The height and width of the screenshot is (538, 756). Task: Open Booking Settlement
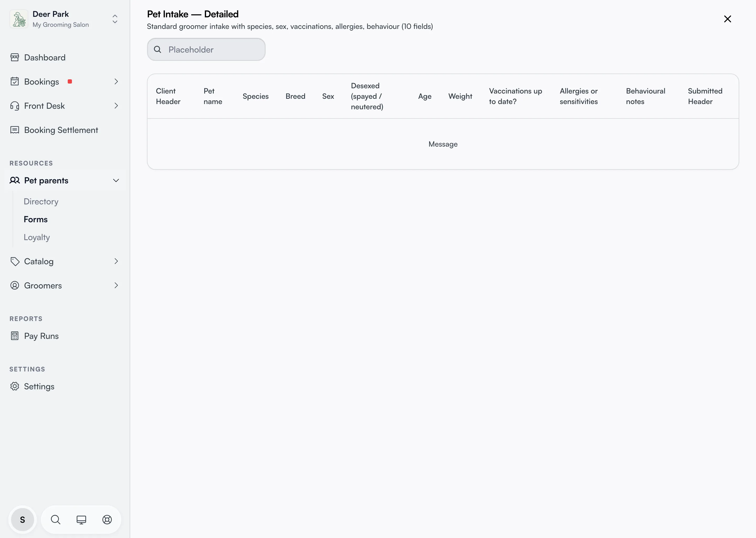61,130
